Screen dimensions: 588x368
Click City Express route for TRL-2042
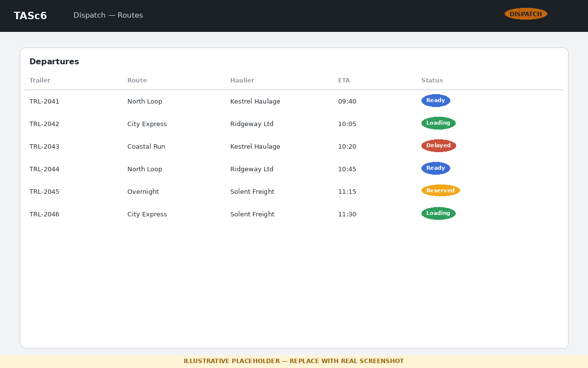(147, 124)
